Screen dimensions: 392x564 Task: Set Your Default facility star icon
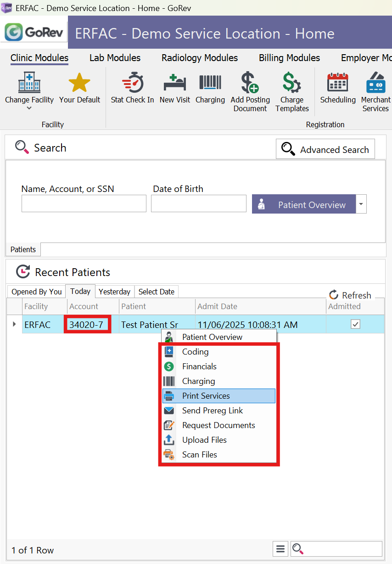79,84
